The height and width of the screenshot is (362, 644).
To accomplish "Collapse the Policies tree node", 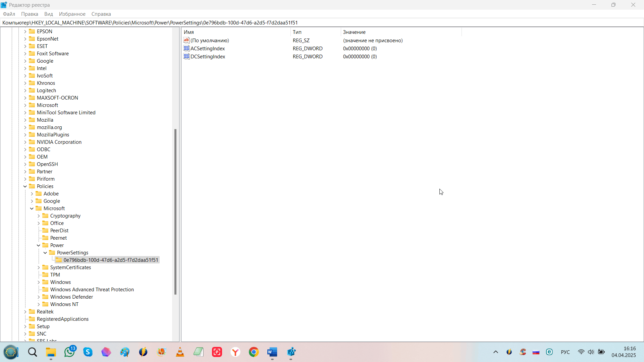I will [25, 186].
